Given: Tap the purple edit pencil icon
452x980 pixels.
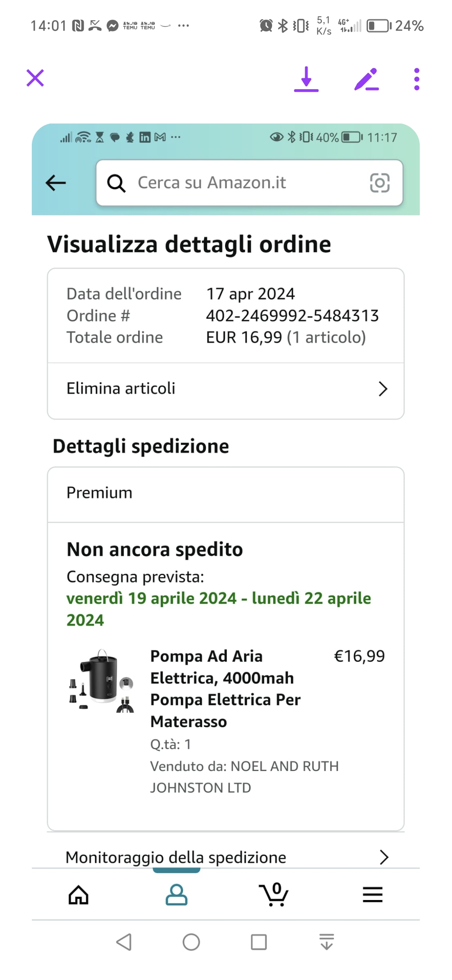Looking at the screenshot, I should coord(366,79).
